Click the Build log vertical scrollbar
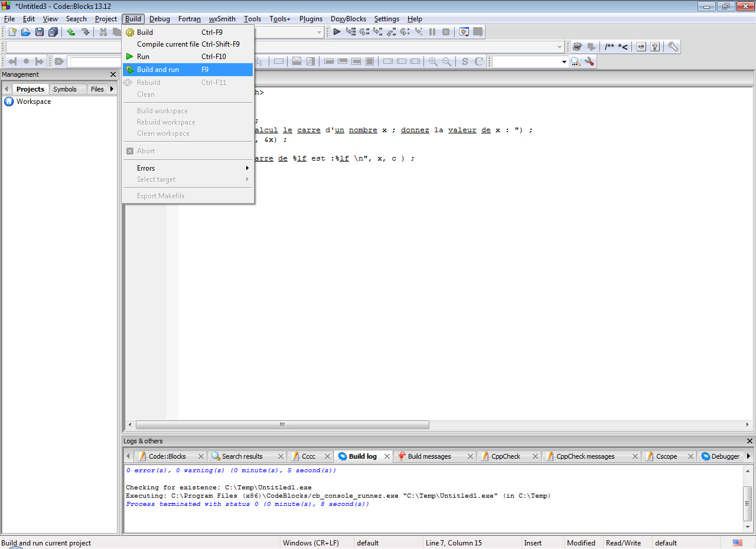Screen dimensions: 756x549 pyautogui.click(x=748, y=498)
